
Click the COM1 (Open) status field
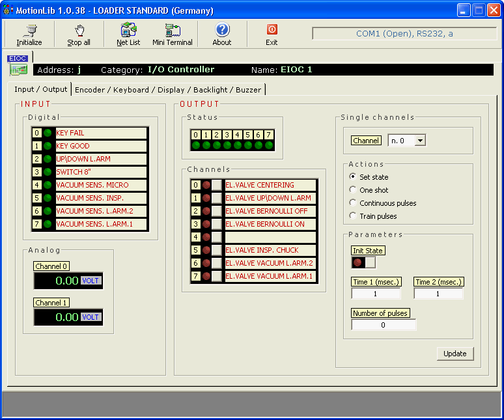click(404, 34)
